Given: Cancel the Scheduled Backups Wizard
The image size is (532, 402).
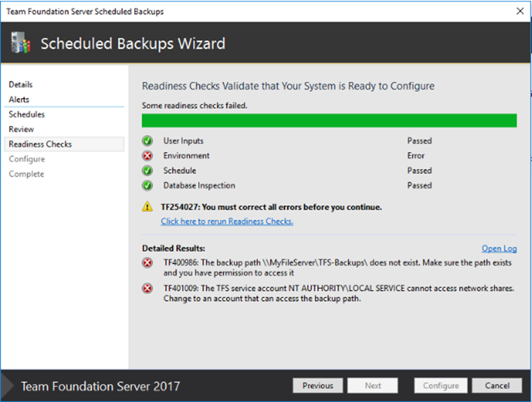Looking at the screenshot, I should click(497, 385).
